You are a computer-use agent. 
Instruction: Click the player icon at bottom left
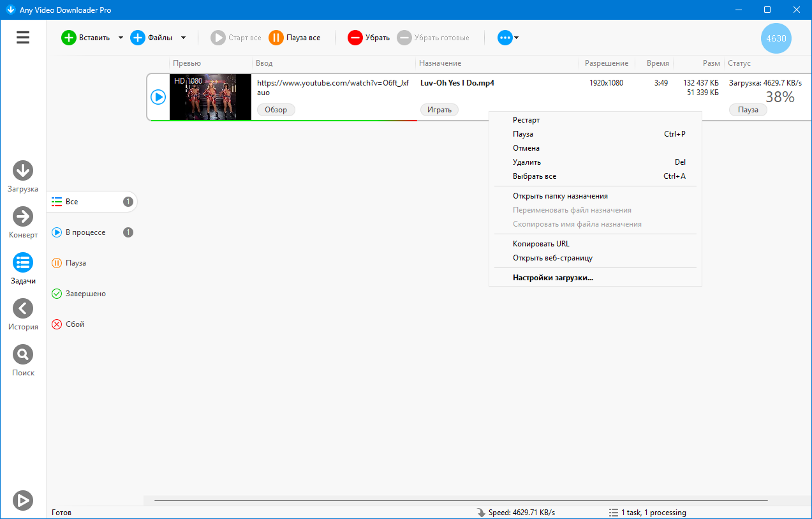coord(23,500)
